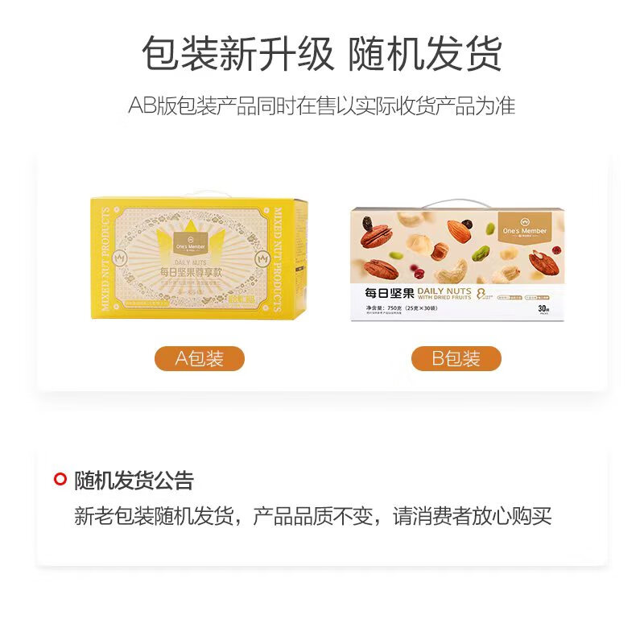This screenshot has height=644, width=644.
Task: Click the red circle bullet icon
Action: point(60,479)
